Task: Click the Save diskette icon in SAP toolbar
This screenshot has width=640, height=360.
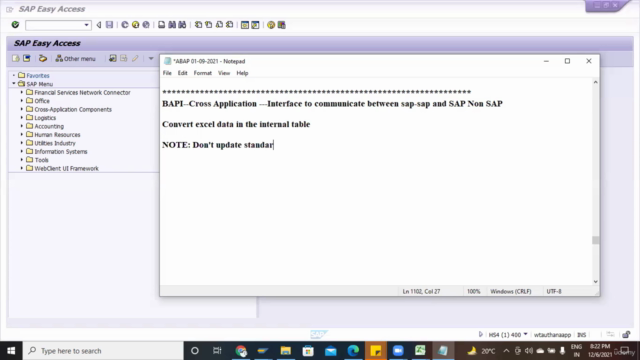Action: click(109, 25)
